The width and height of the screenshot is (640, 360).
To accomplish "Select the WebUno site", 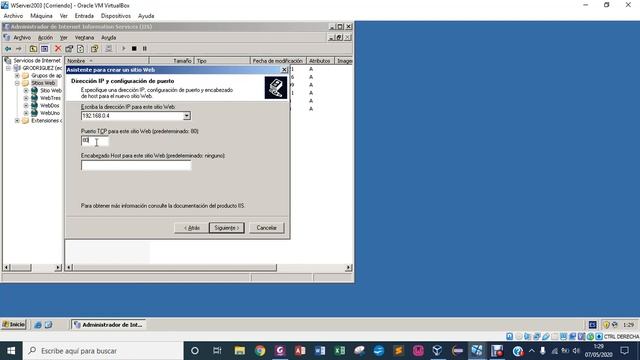I will coord(50,113).
